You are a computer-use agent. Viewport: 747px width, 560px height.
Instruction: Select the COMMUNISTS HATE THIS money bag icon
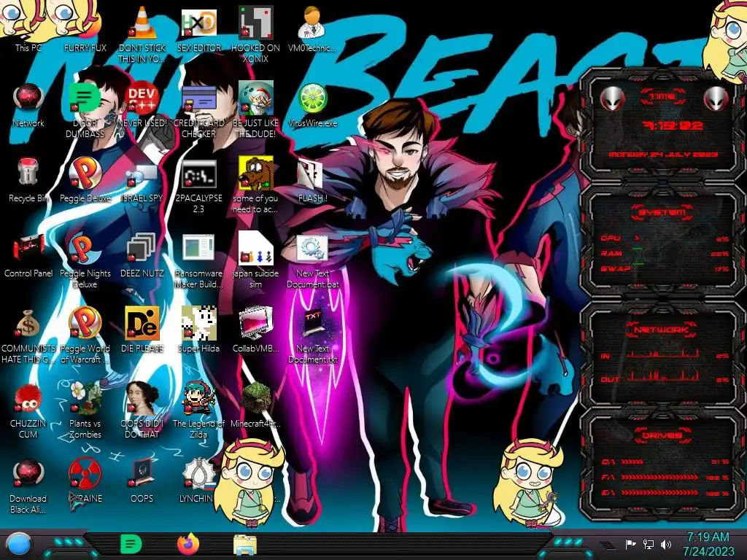[28, 335]
